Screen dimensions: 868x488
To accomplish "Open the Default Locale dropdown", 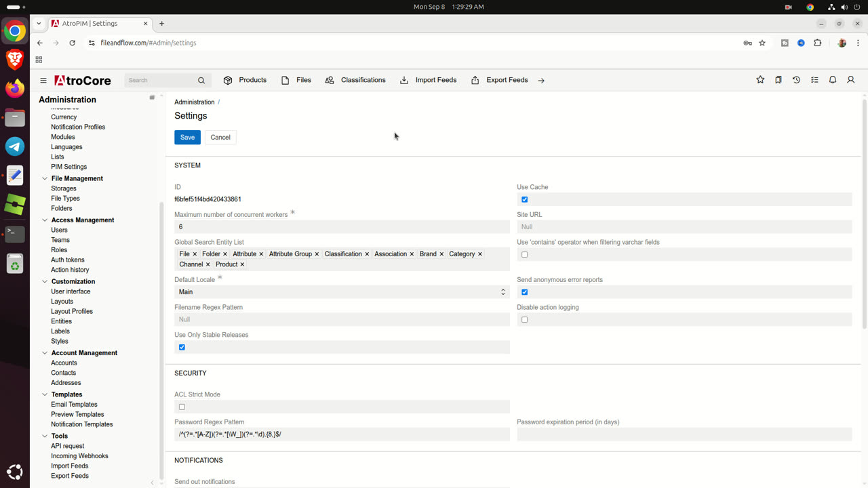I will (342, 292).
